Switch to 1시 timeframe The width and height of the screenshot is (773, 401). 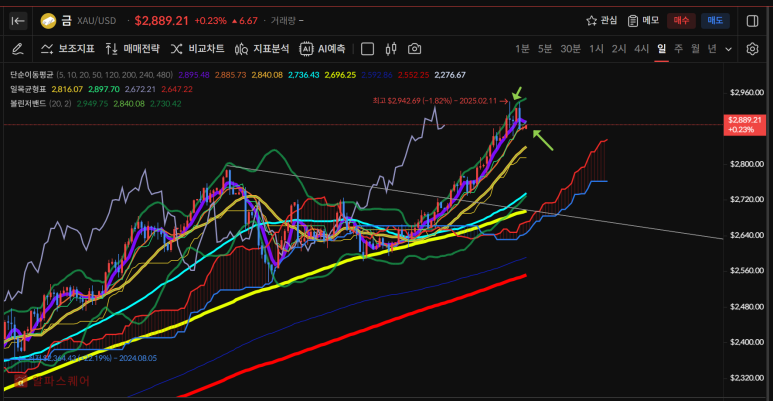597,49
